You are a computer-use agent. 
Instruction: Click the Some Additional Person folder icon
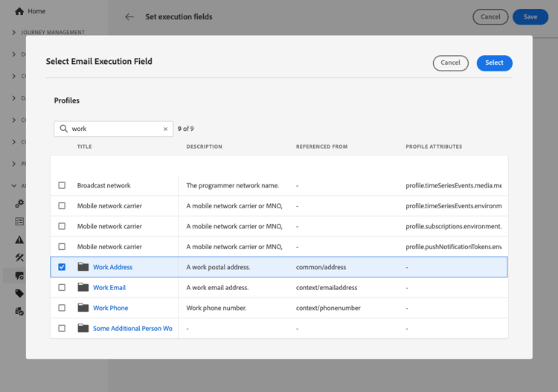tap(83, 328)
